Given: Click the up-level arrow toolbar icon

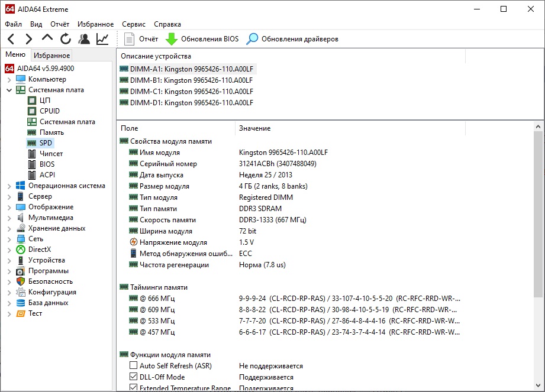Looking at the screenshot, I should [x=47, y=38].
